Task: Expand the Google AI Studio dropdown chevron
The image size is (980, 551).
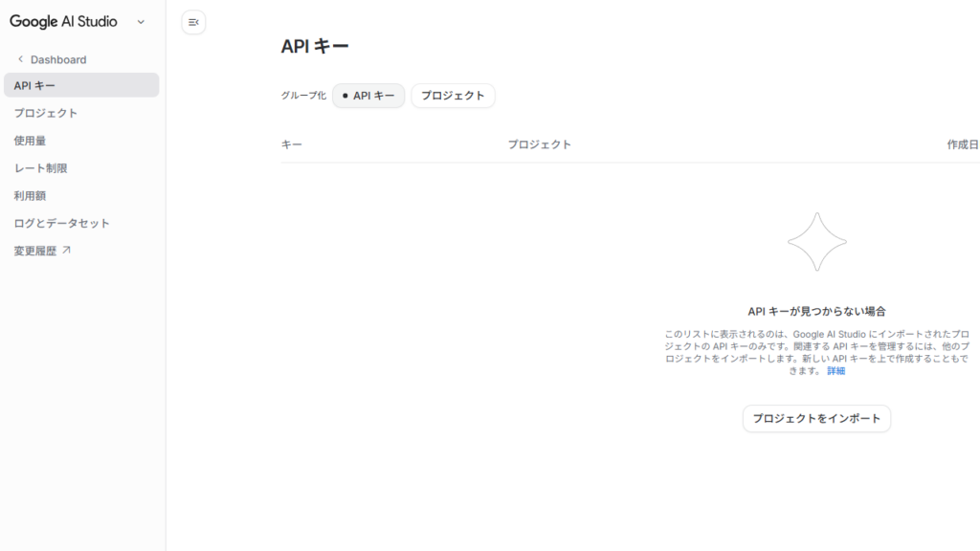Action: pyautogui.click(x=140, y=19)
